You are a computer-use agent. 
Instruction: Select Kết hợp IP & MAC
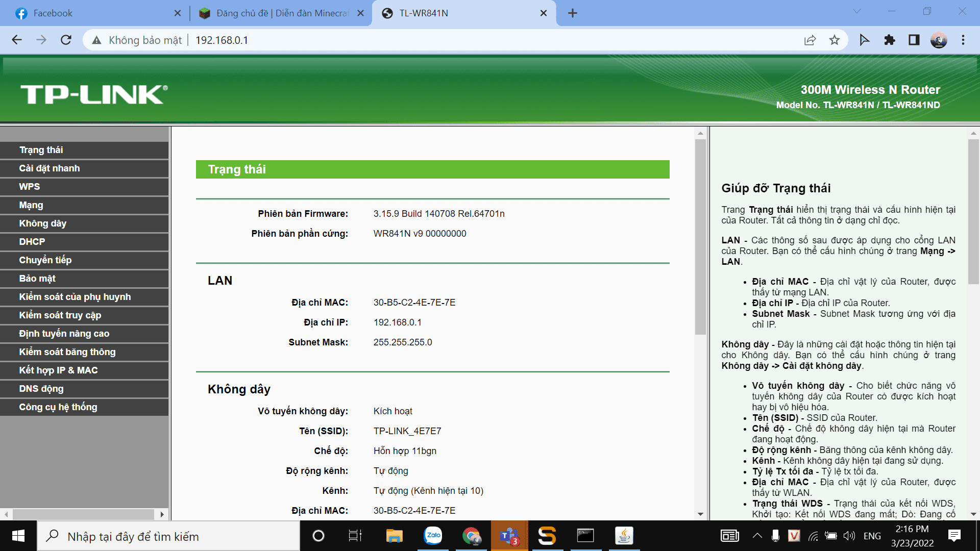pyautogui.click(x=84, y=370)
